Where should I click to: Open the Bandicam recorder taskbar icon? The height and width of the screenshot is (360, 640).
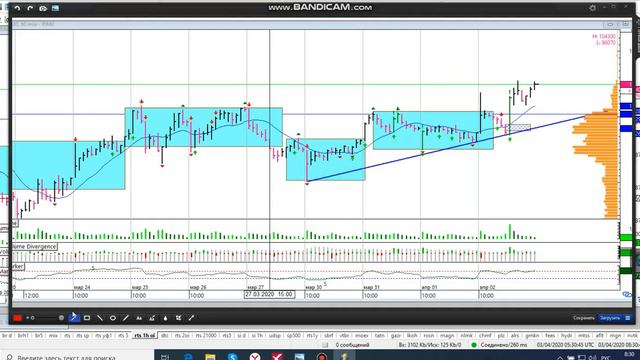tap(322, 356)
